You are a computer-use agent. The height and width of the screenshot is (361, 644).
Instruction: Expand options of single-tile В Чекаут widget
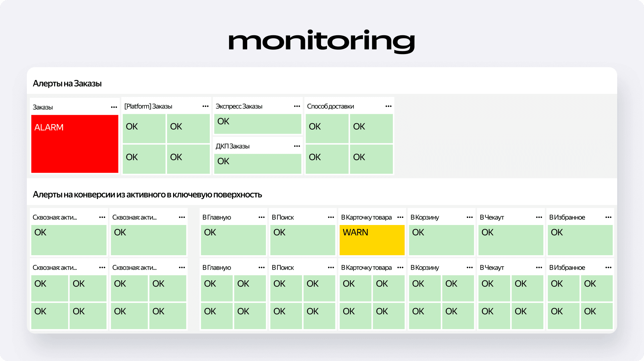(x=539, y=217)
